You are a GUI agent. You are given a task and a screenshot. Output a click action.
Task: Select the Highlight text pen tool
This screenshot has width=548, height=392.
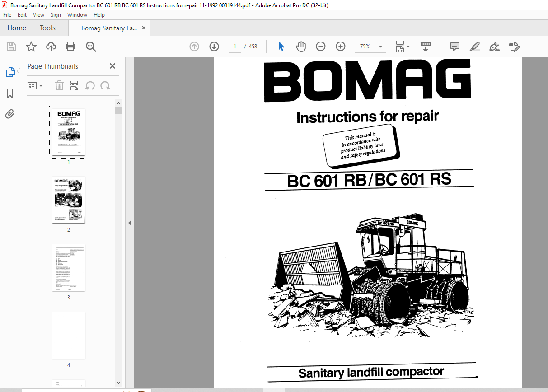[474, 47]
